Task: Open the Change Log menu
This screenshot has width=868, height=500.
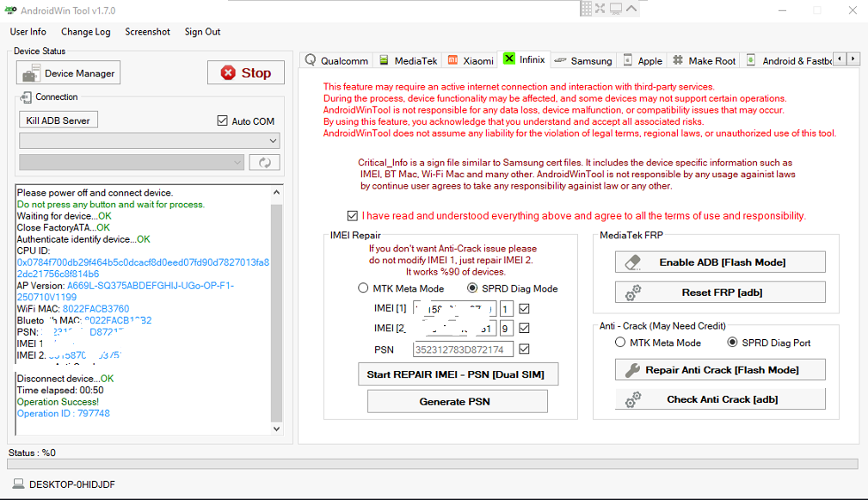Action: click(x=85, y=32)
